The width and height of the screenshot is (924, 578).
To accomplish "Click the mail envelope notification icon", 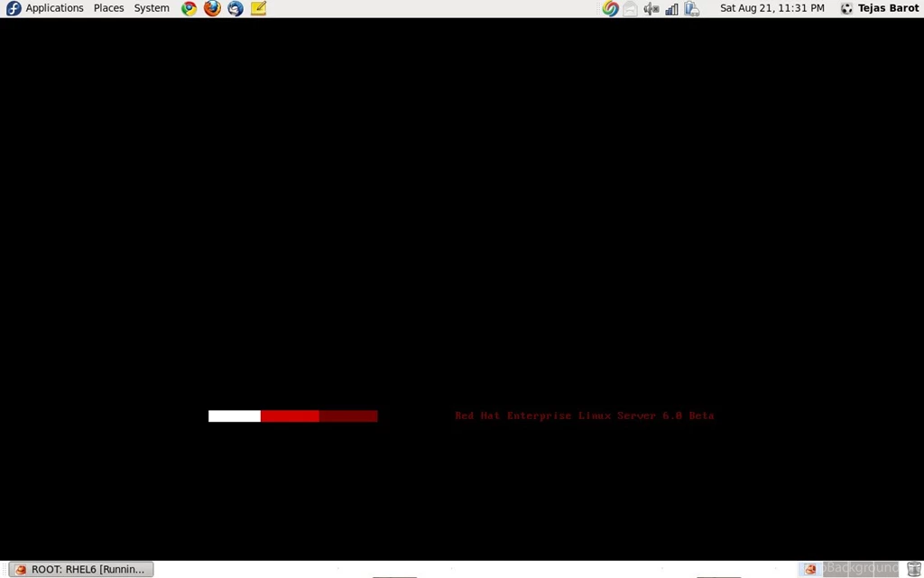I will (630, 8).
